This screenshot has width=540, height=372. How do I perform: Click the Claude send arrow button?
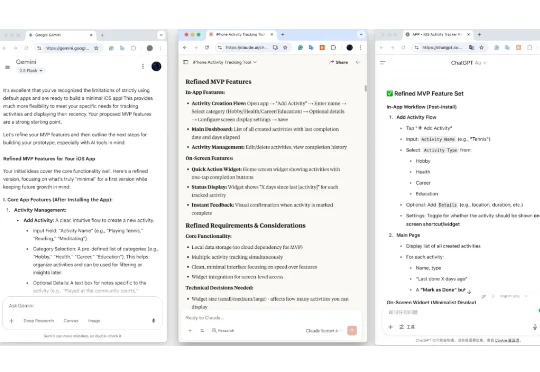point(352,331)
